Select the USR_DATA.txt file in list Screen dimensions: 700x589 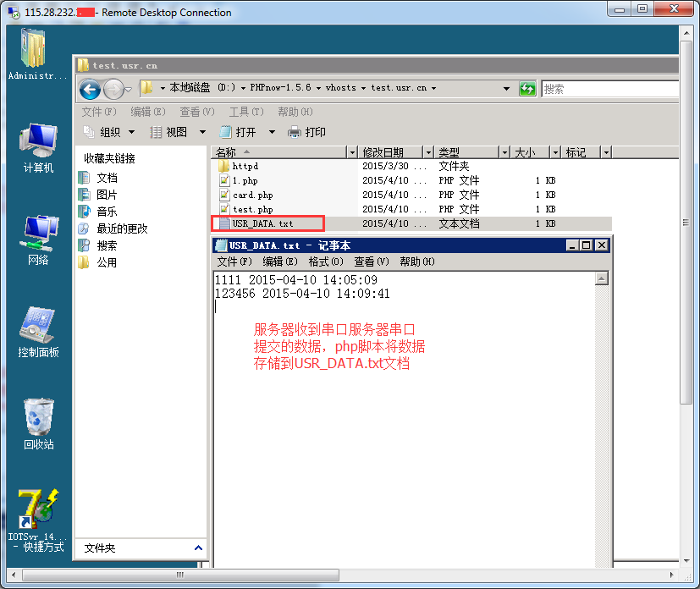point(262,224)
